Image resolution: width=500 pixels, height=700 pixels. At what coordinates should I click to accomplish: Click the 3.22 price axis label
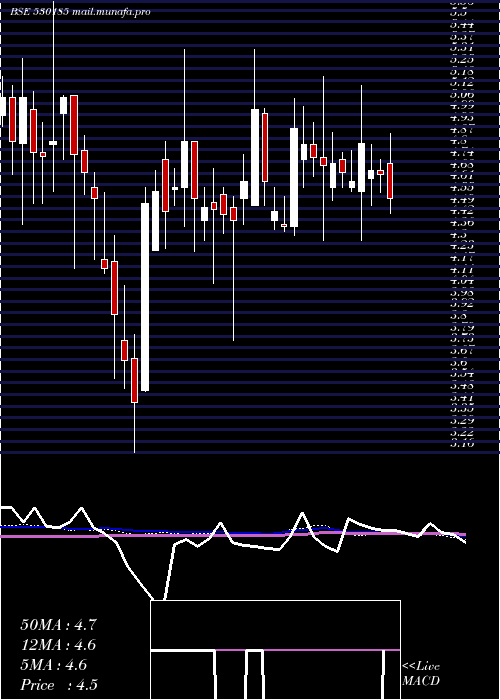462,432
